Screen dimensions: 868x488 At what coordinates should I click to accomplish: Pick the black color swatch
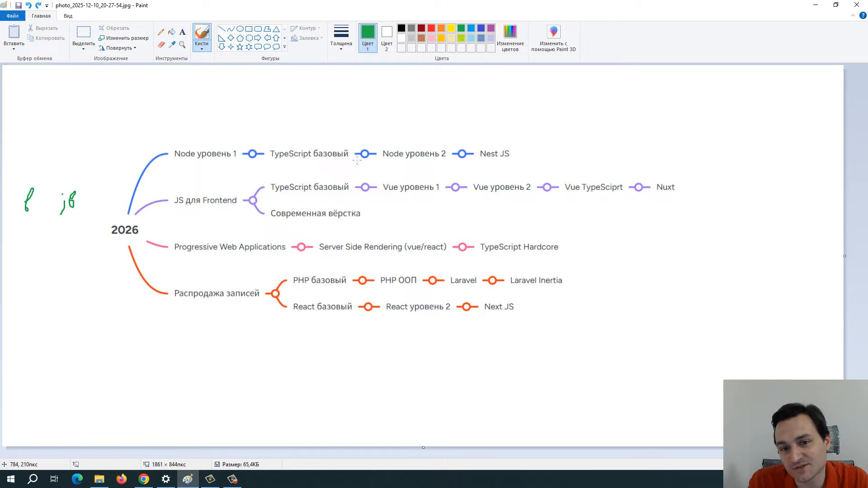pyautogui.click(x=401, y=28)
